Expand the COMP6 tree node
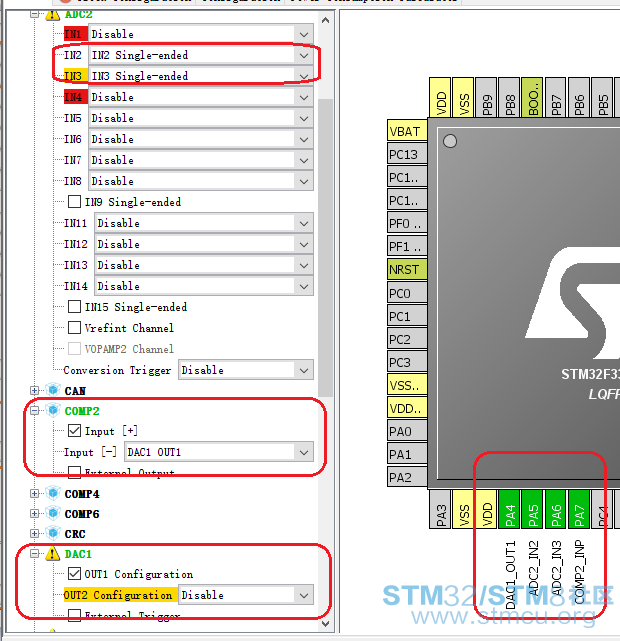 (x=34, y=513)
